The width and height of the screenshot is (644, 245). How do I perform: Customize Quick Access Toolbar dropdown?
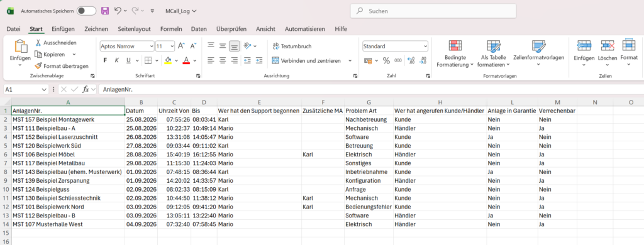(152, 11)
